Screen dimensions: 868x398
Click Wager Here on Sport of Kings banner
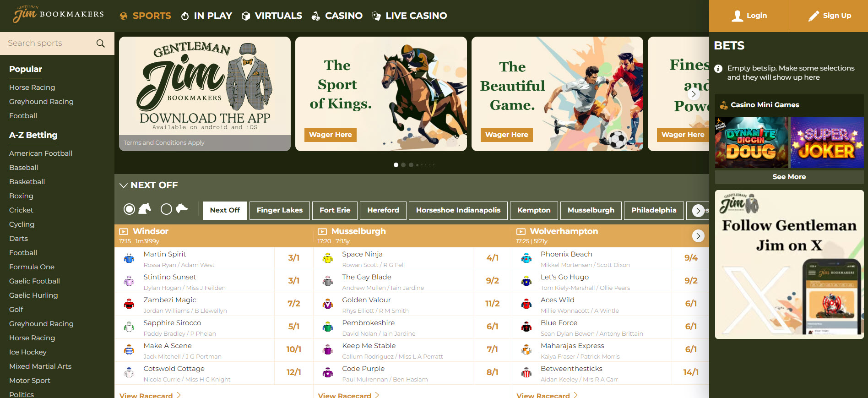tap(331, 135)
